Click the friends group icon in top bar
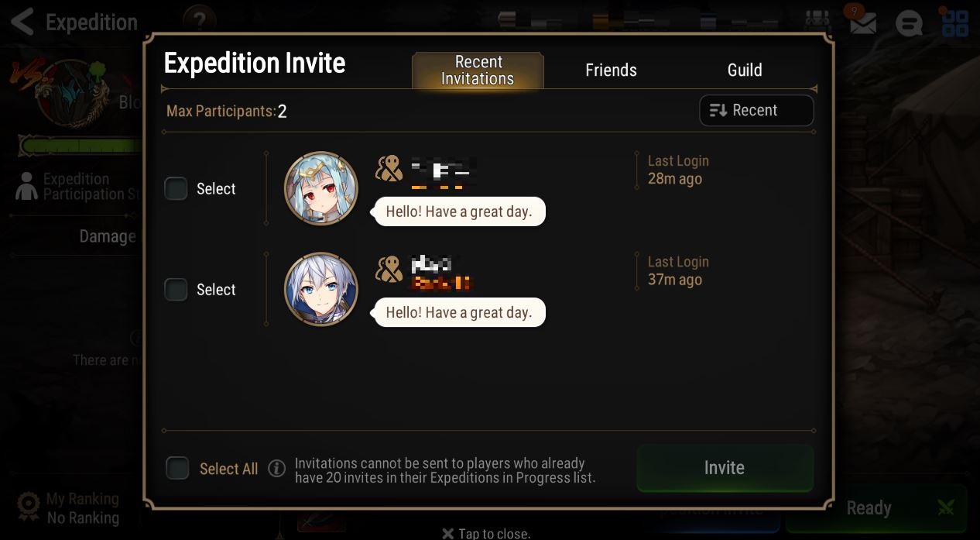This screenshot has height=540, width=980. coord(817,21)
